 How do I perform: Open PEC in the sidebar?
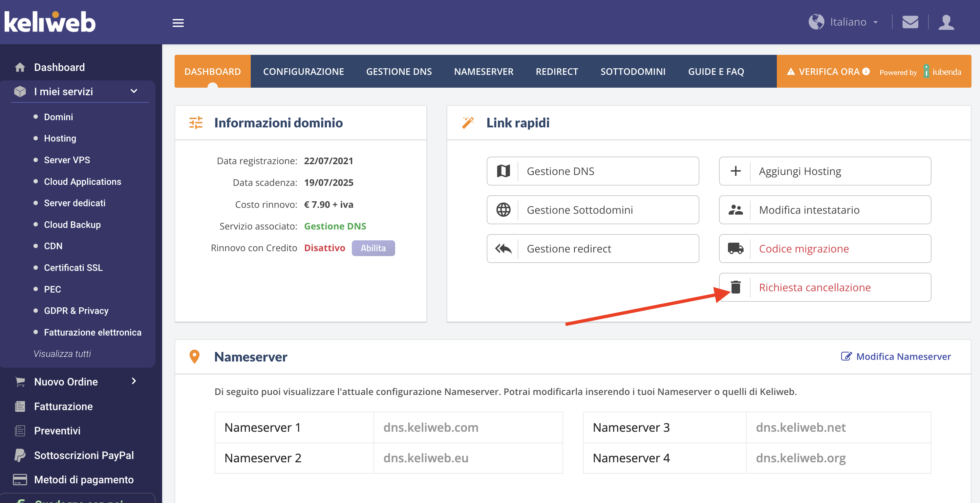[52, 289]
